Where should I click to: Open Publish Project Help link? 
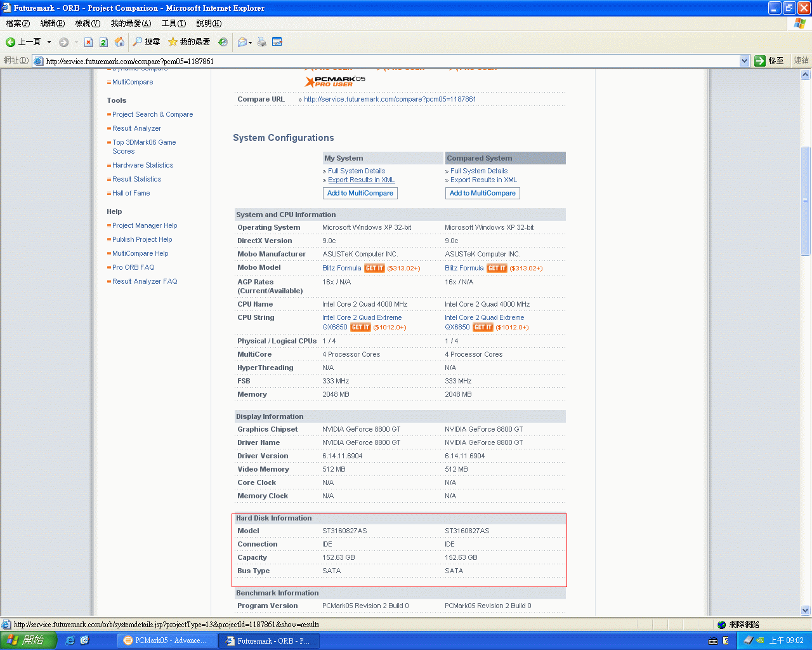(x=142, y=239)
